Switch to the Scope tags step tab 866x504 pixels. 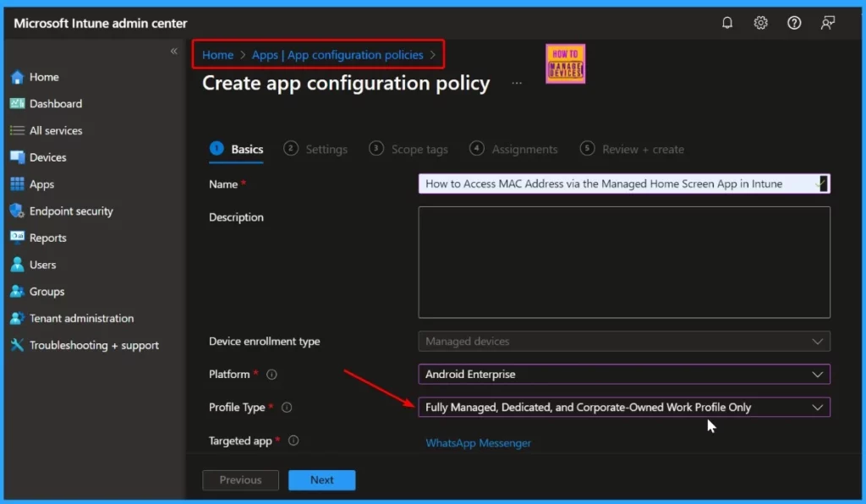coord(408,149)
